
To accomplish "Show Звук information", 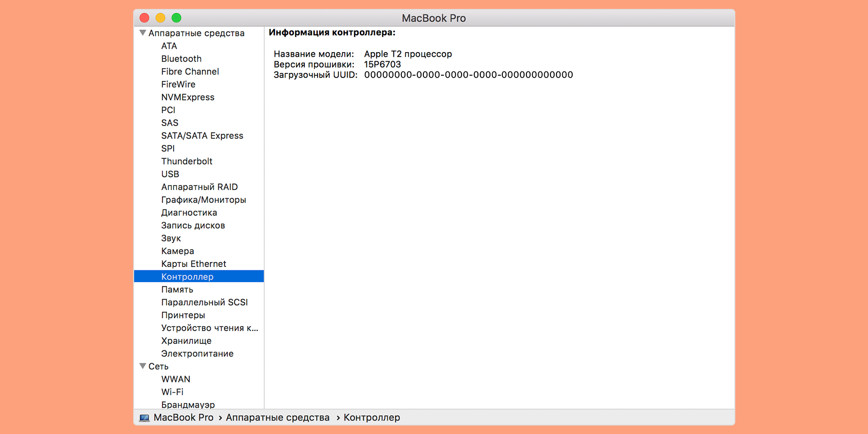I will (171, 238).
